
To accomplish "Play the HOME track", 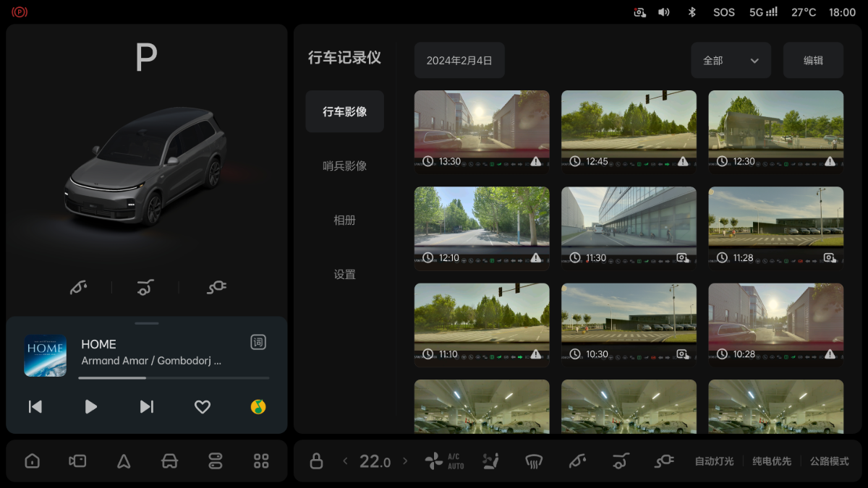I will 91,407.
